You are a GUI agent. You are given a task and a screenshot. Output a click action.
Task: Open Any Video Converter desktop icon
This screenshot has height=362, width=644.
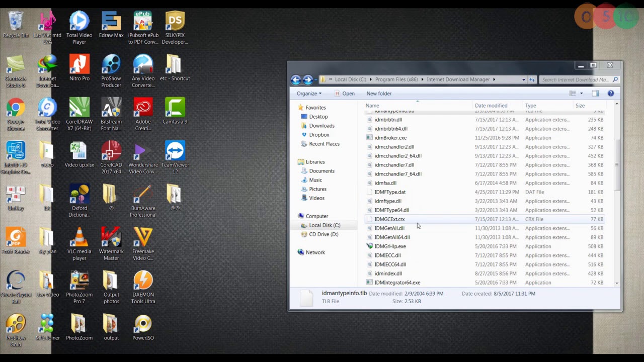click(143, 71)
